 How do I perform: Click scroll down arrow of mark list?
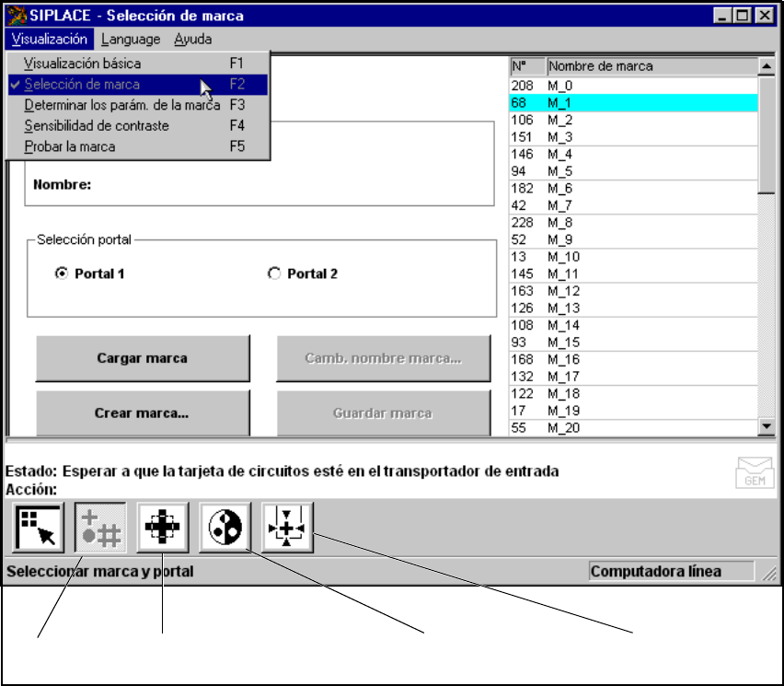767,427
